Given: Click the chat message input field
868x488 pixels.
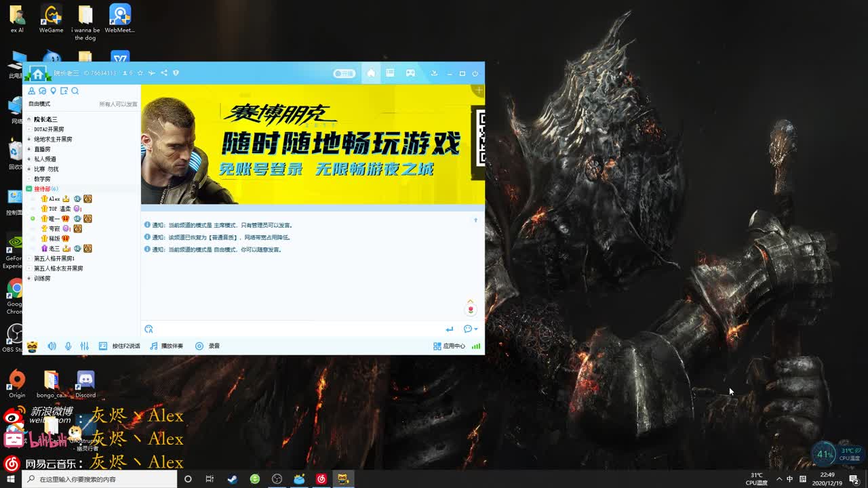Looking at the screenshot, I should [x=298, y=329].
